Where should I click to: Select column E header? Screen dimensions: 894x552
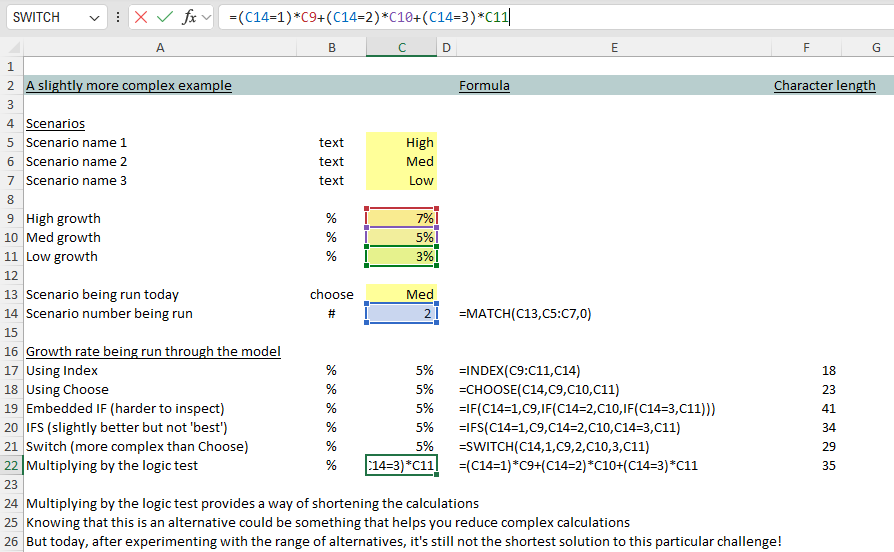tap(613, 48)
